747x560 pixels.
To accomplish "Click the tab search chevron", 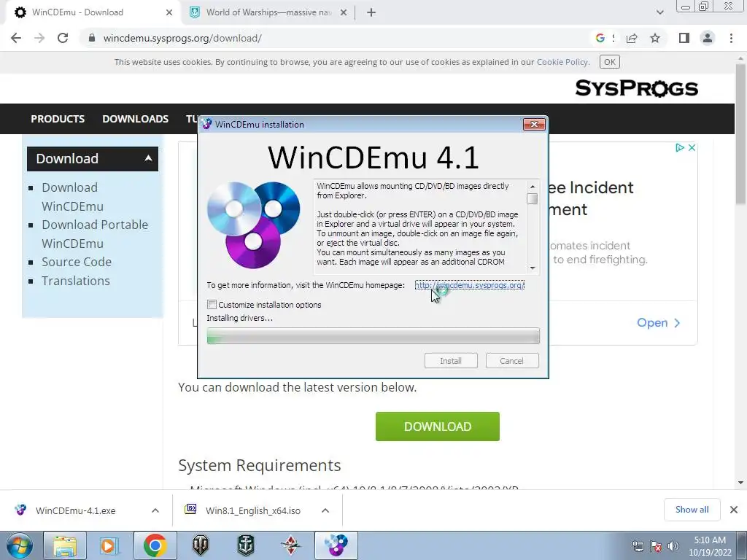I will pos(659,12).
